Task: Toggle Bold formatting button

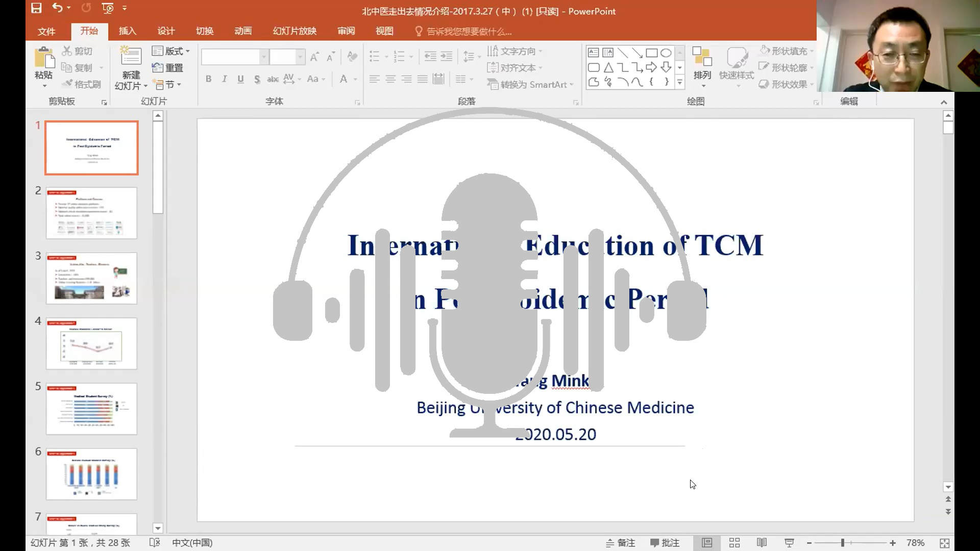Action: [x=208, y=79]
